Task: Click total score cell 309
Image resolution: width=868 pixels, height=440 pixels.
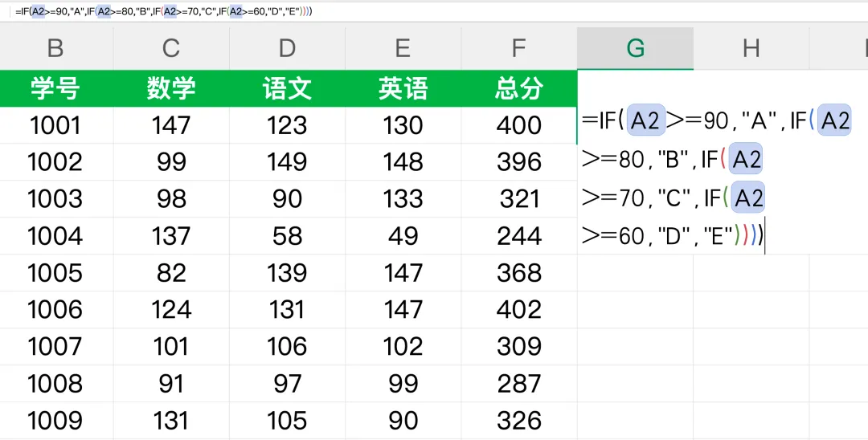Action: coord(518,347)
